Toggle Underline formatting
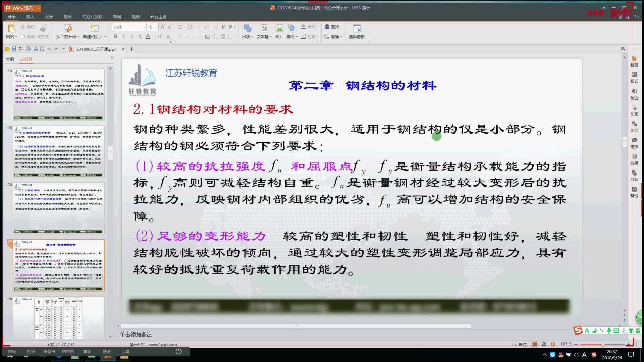Image resolution: width=644 pixels, height=362 pixels. pos(132,36)
